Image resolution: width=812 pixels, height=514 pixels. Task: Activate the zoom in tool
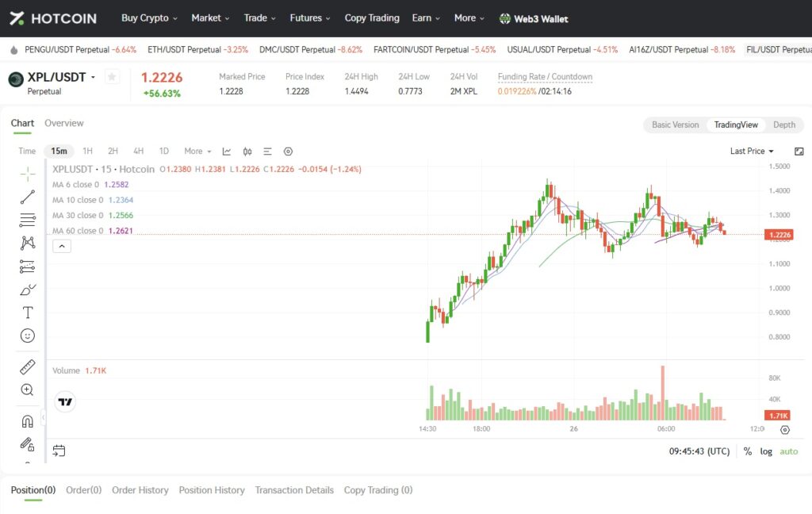click(x=28, y=389)
